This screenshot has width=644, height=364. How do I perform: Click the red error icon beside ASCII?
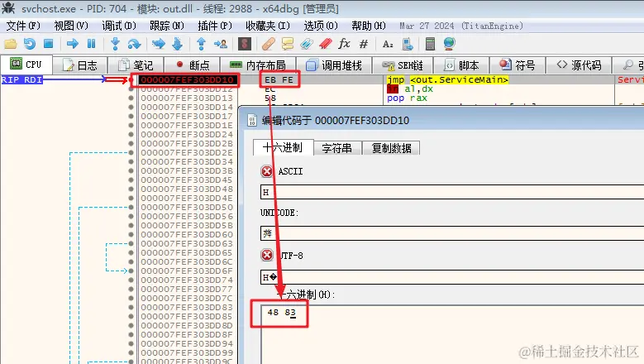tap(267, 171)
